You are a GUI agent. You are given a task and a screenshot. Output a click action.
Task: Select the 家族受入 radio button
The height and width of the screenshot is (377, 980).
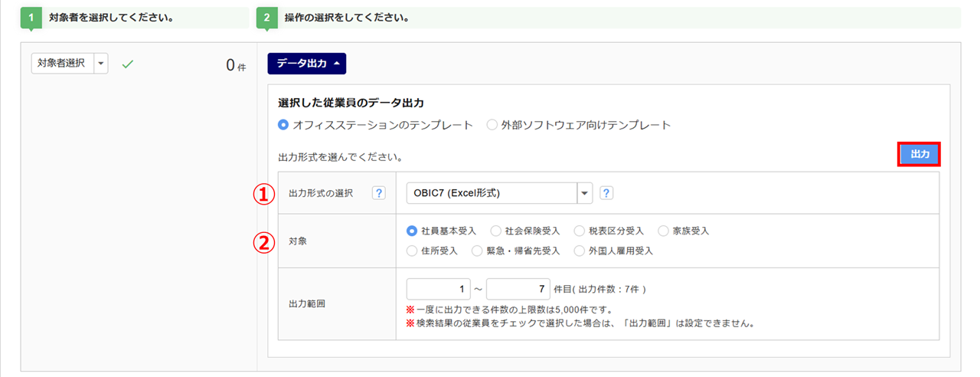tap(662, 231)
